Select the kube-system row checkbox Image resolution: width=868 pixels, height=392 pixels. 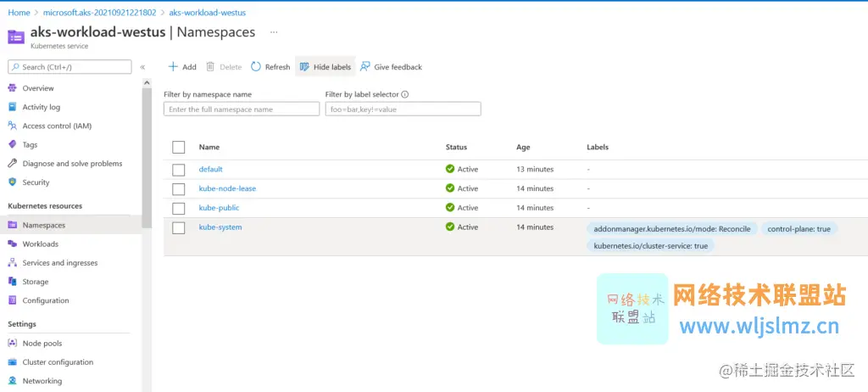click(x=178, y=228)
